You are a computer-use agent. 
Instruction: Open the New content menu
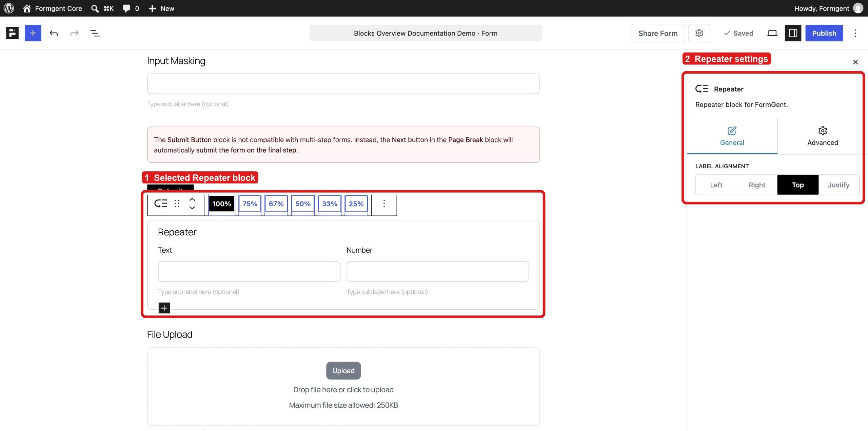[161, 8]
